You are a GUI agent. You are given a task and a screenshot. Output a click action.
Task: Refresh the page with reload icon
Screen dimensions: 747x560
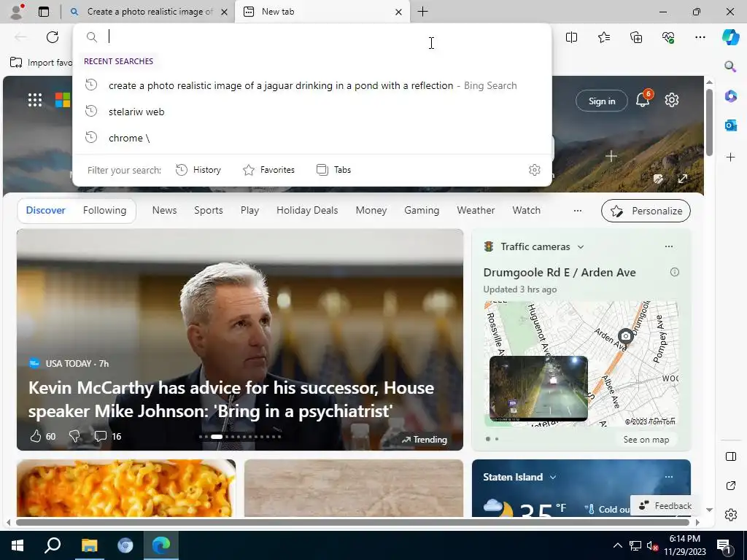tap(53, 37)
